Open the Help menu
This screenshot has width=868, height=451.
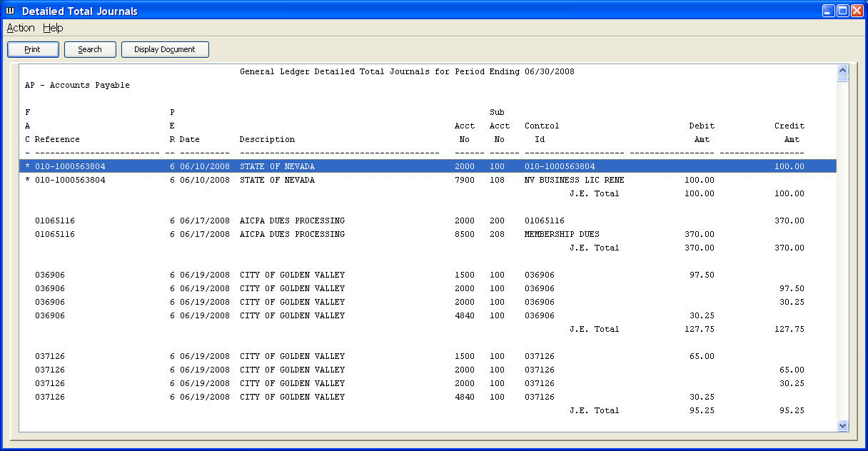coord(53,28)
